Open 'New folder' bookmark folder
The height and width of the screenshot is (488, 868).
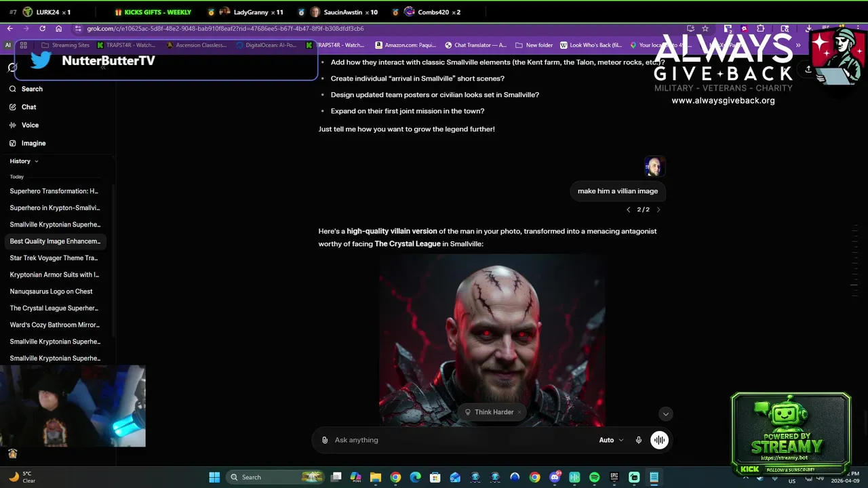click(534, 45)
